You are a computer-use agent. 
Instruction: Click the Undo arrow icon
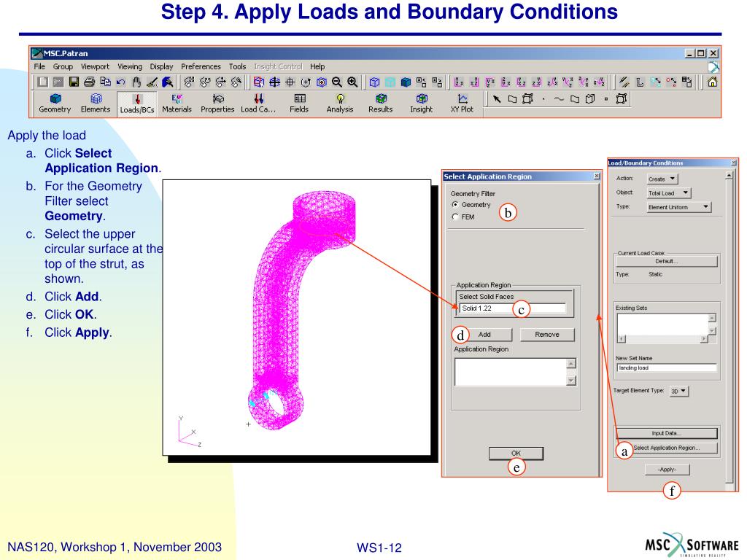[x=120, y=82]
